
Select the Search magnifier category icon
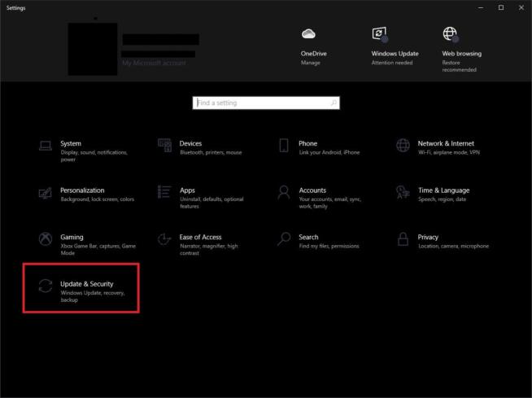[x=284, y=238]
